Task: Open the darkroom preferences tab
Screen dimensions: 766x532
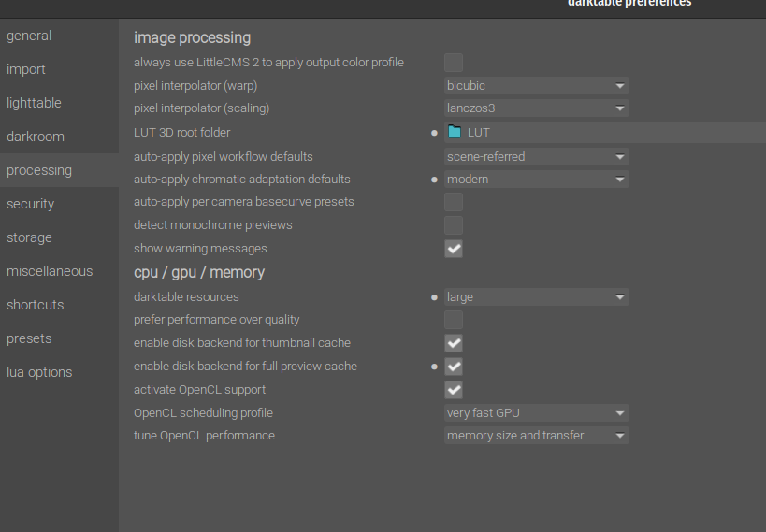Action: [x=36, y=137]
